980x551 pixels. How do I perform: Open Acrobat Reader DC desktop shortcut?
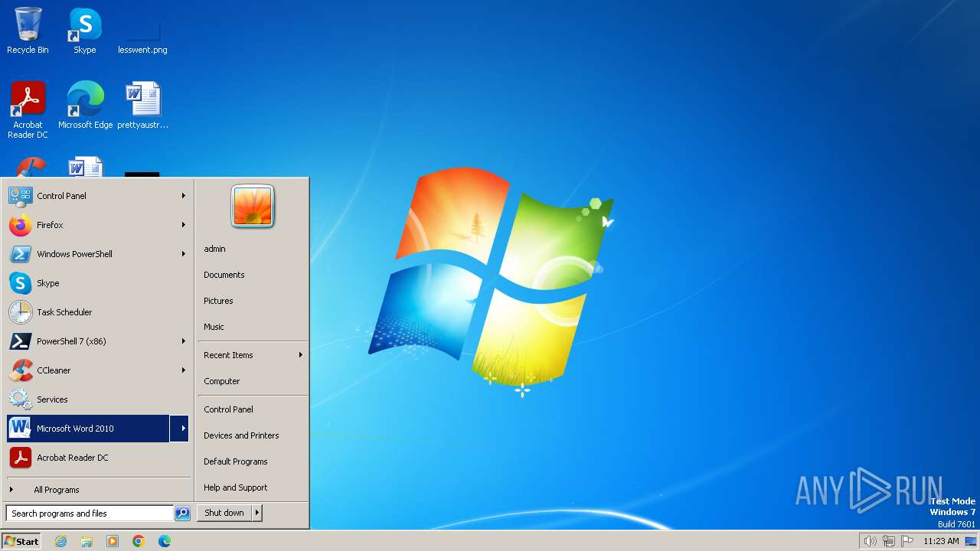28,109
